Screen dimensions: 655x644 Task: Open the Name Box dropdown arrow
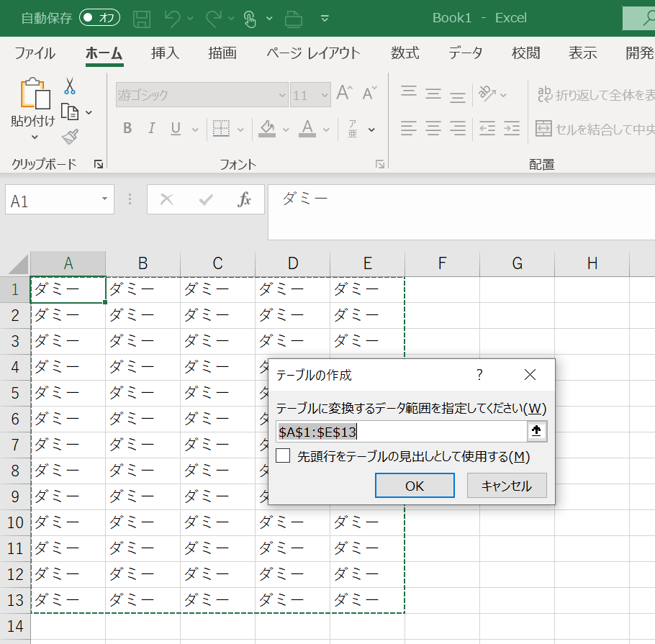105,199
